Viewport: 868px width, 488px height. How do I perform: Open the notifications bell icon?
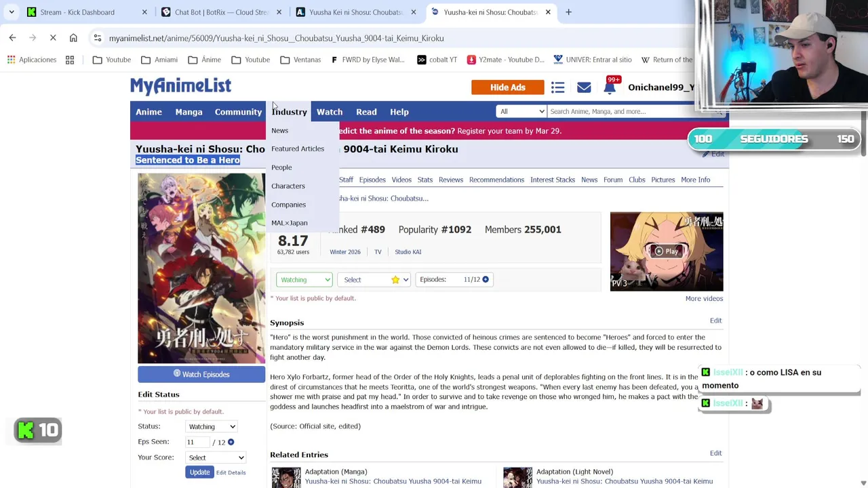pos(610,87)
